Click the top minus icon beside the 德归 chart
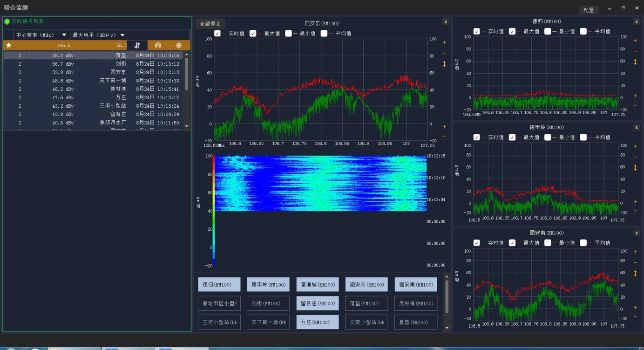The height and width of the screenshot is (350, 644). (635, 51)
